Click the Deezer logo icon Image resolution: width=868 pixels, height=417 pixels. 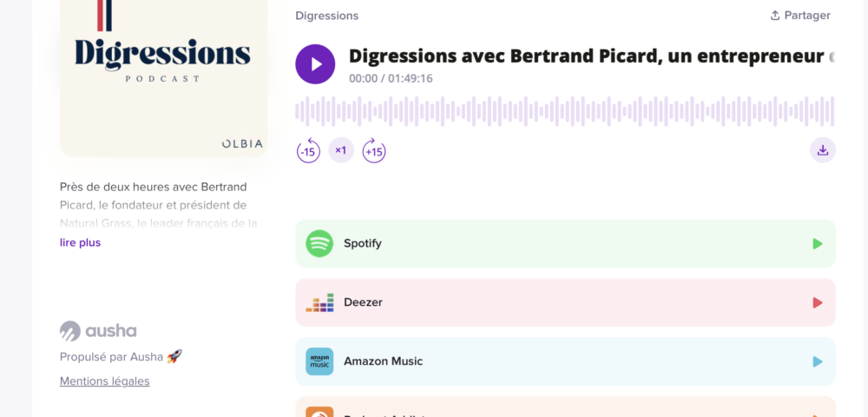[x=319, y=302]
